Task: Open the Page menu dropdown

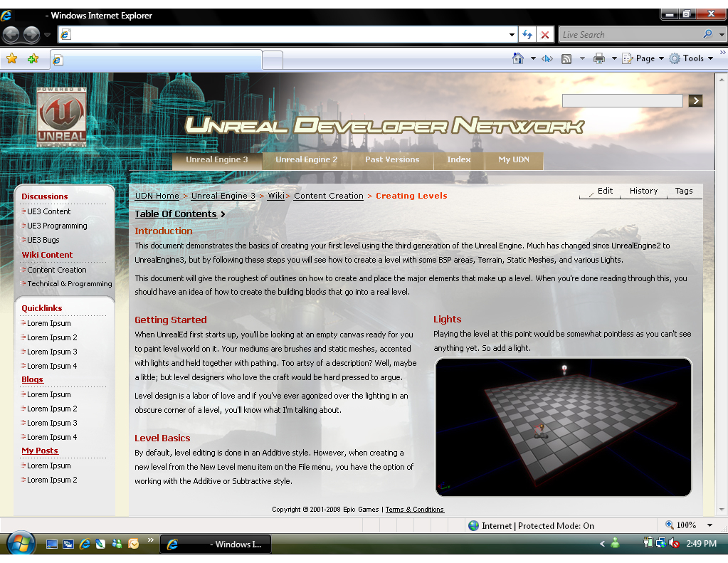Action: click(x=660, y=58)
